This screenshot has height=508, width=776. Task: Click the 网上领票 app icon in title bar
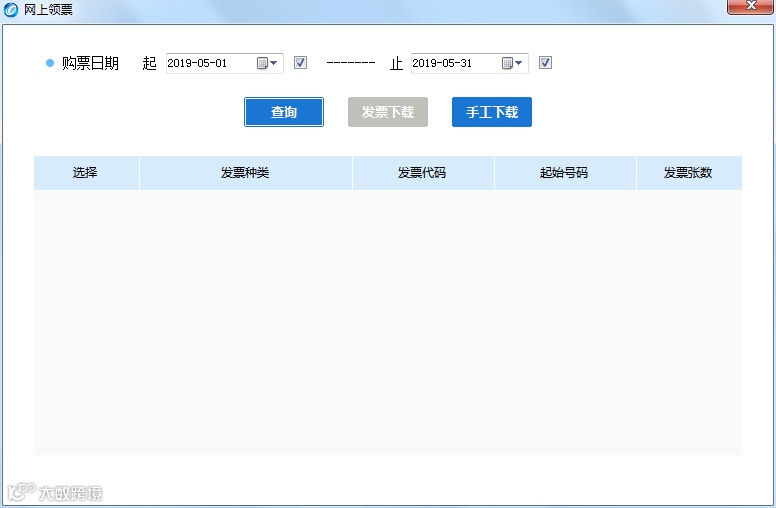tap(10, 9)
